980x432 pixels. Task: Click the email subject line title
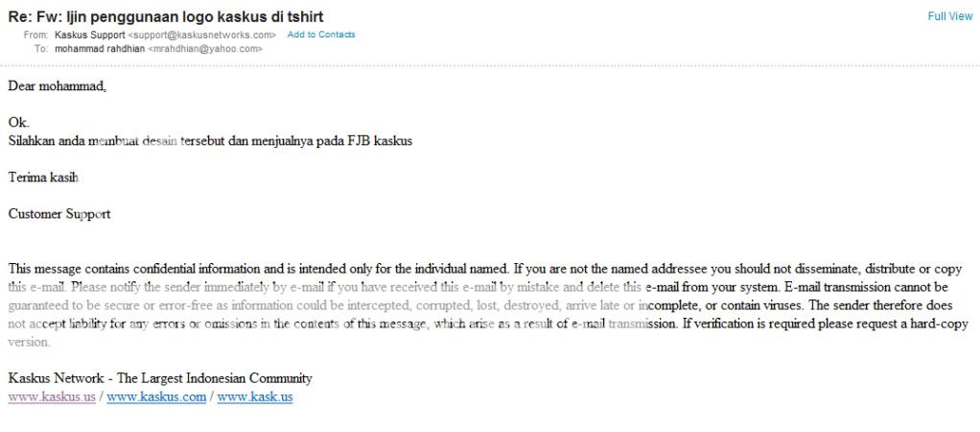[166, 17]
